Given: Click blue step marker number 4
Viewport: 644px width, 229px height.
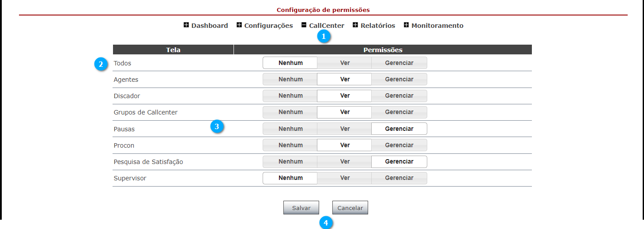Looking at the screenshot, I should (326, 223).
